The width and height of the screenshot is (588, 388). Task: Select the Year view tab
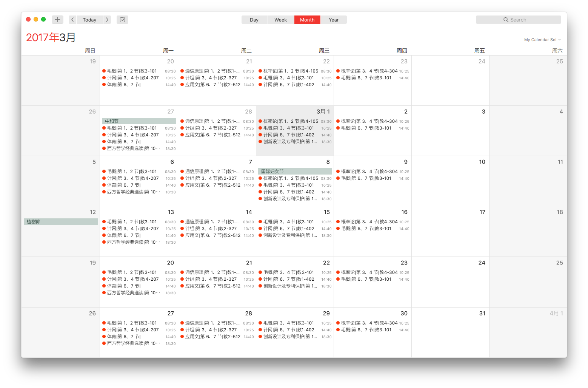[334, 20]
